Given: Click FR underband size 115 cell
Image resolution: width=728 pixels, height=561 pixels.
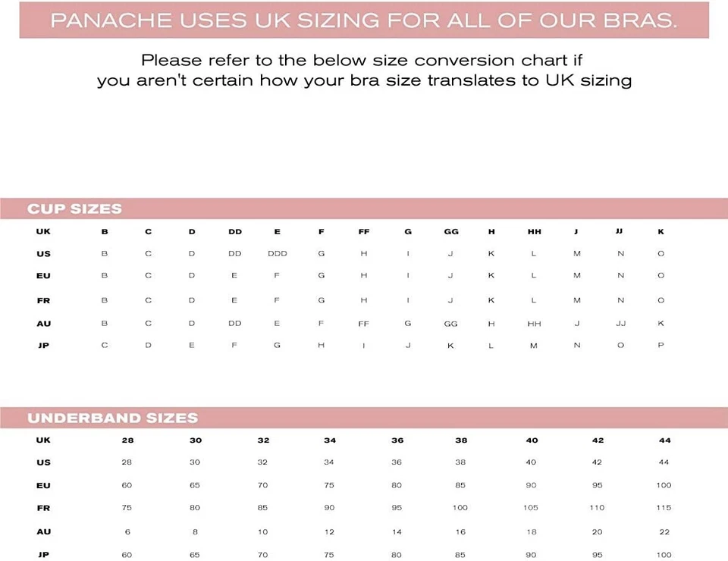Looking at the screenshot, I should 664,508.
